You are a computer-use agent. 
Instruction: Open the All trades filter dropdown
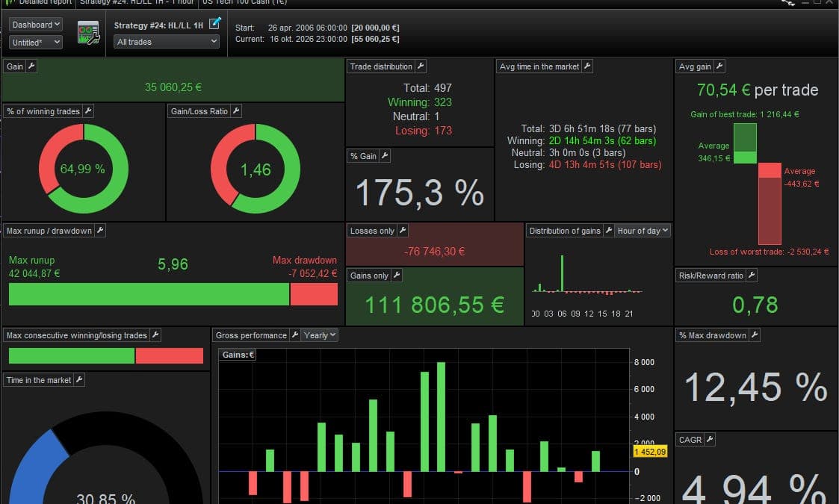167,42
